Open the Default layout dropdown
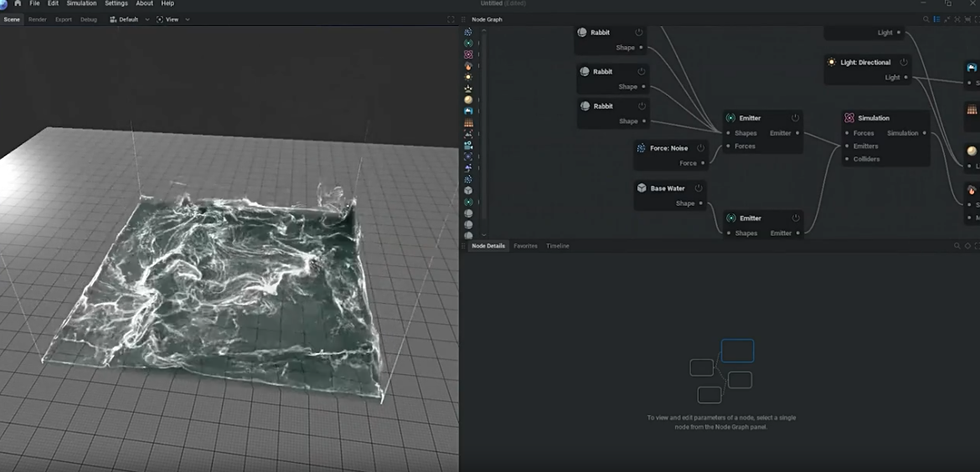 point(129,19)
